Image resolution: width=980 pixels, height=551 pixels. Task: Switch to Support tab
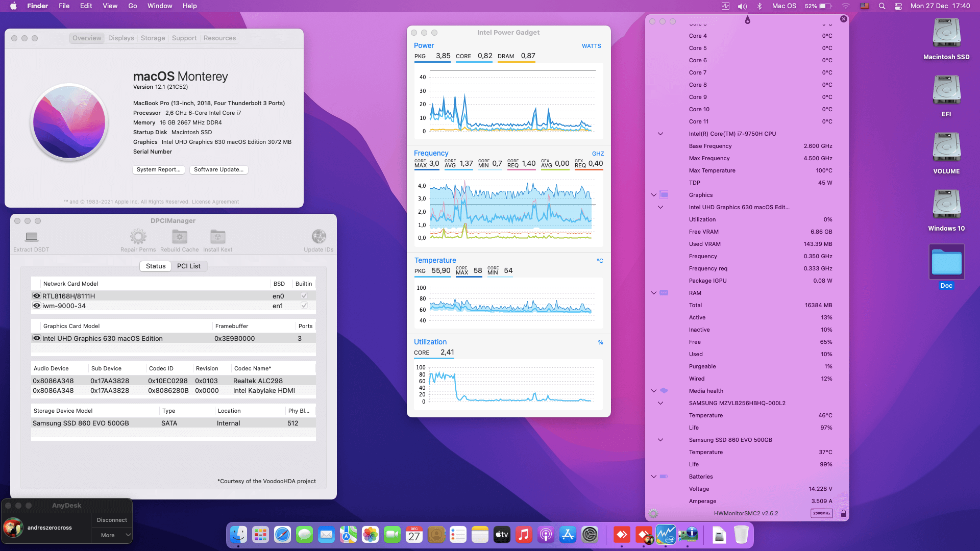click(x=184, y=38)
